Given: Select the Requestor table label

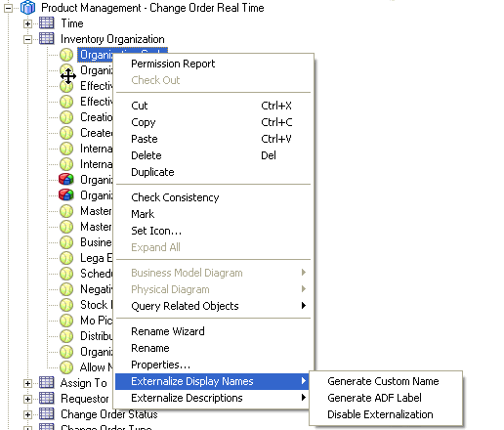Looking at the screenshot, I should click(x=85, y=399).
